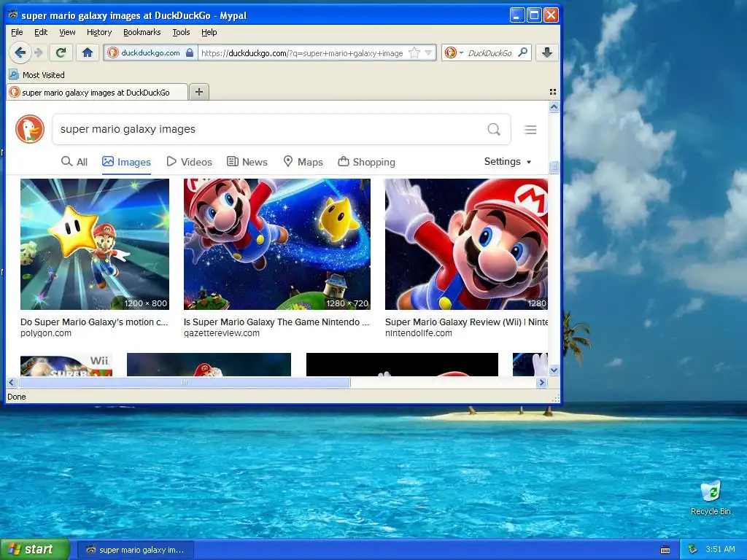Select the super mario galaxy images tab
Image resolution: width=747 pixels, height=560 pixels.
pos(97,93)
